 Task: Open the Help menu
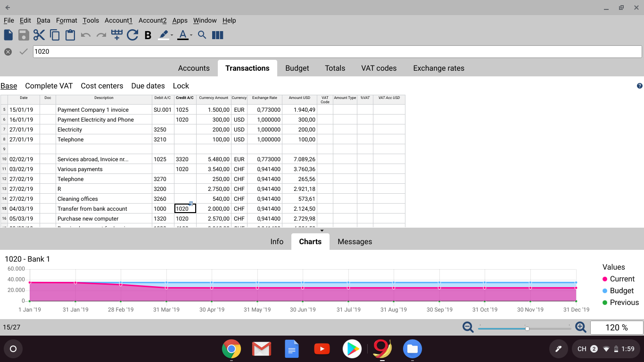click(229, 20)
